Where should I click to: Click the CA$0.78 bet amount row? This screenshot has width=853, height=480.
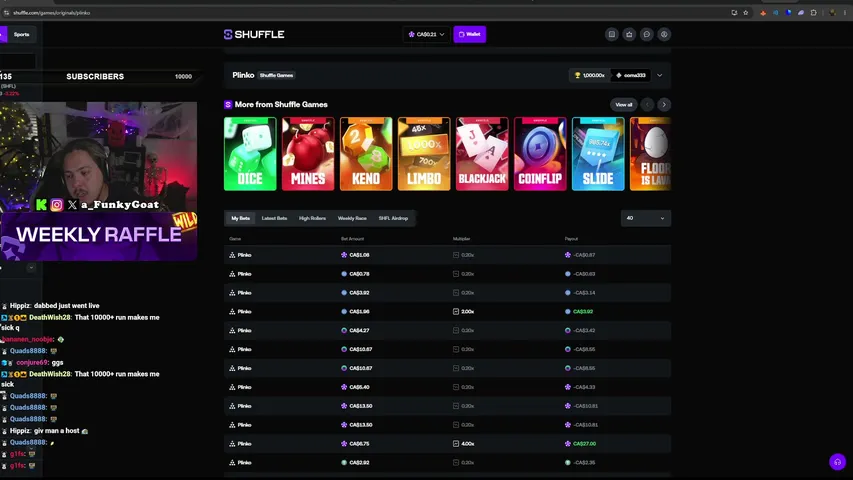[x=447, y=274]
